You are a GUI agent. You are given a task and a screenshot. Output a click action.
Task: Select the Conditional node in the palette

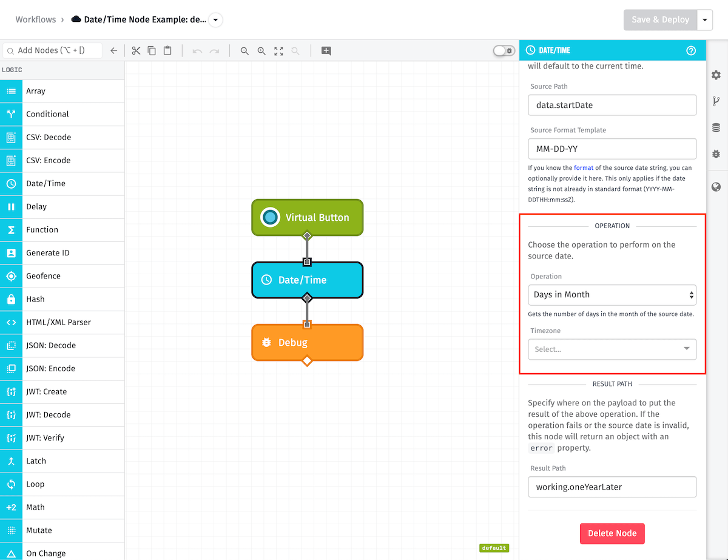click(62, 114)
